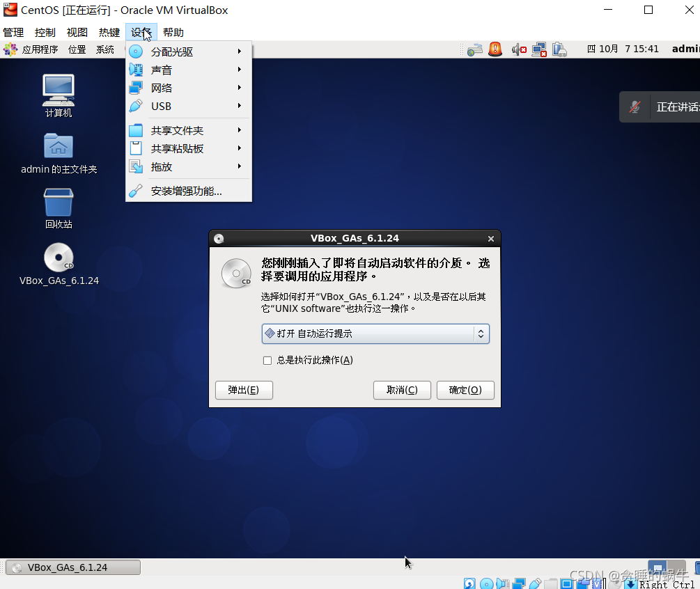Open the 共享粘贴板 shared clipboard submenu

pos(188,148)
